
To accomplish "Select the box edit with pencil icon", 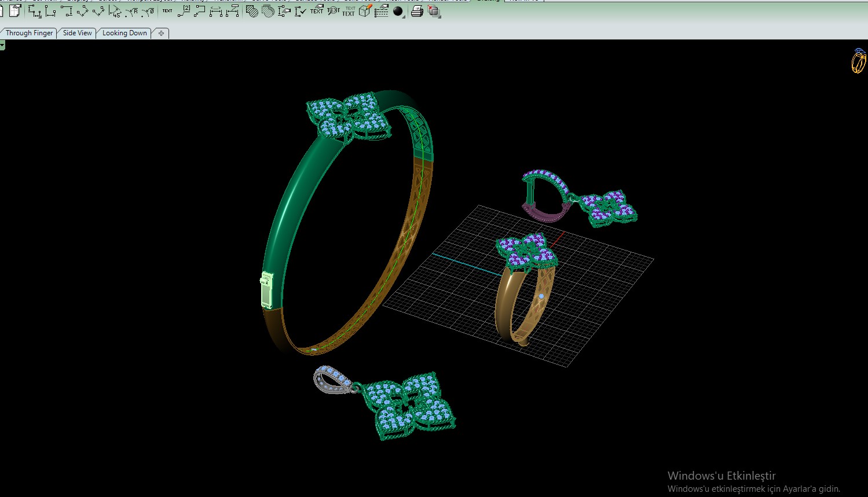I will pos(365,10).
